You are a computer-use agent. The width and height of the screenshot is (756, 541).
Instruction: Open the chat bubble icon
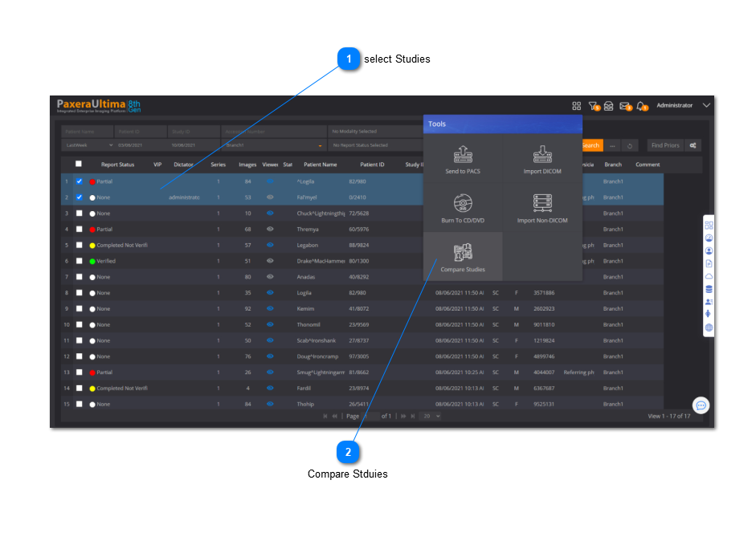click(701, 406)
